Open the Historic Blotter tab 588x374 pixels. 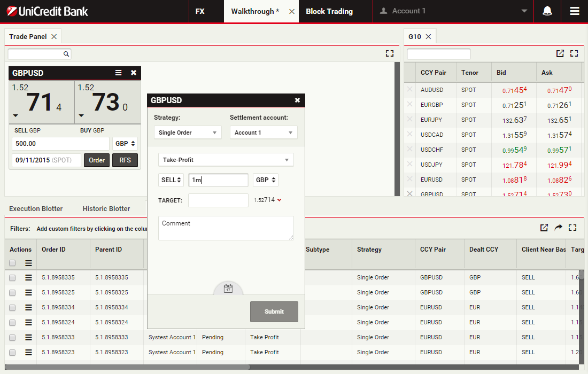pos(106,208)
